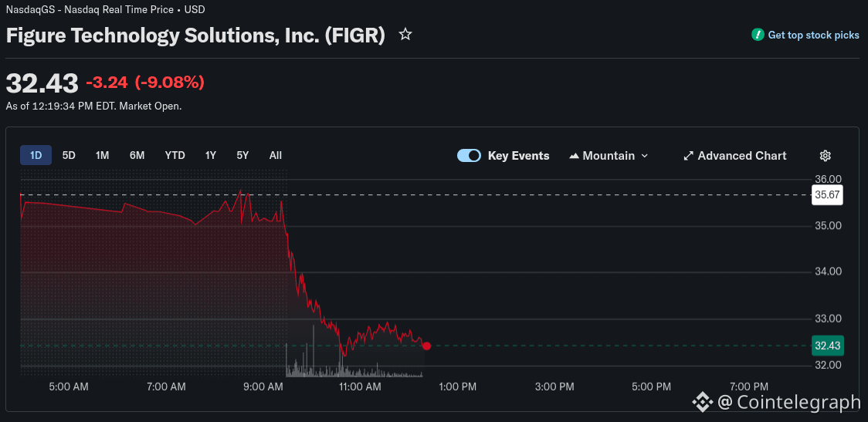Select the 1M time range tab

103,155
